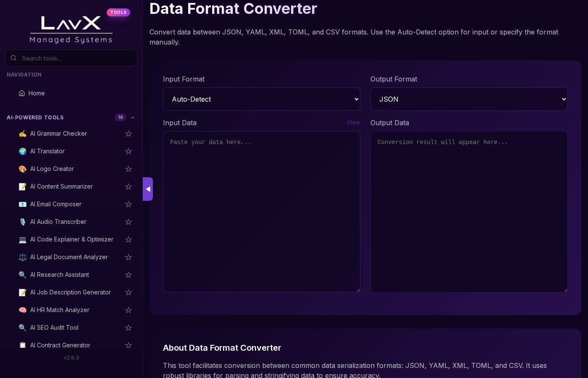Star the AI Code Explainer & Optimizer tool
Screen dimensions: 588x378
(129, 239)
